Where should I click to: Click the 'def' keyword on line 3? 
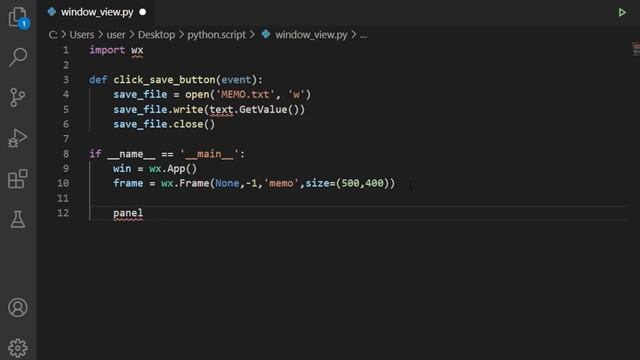tap(98, 80)
